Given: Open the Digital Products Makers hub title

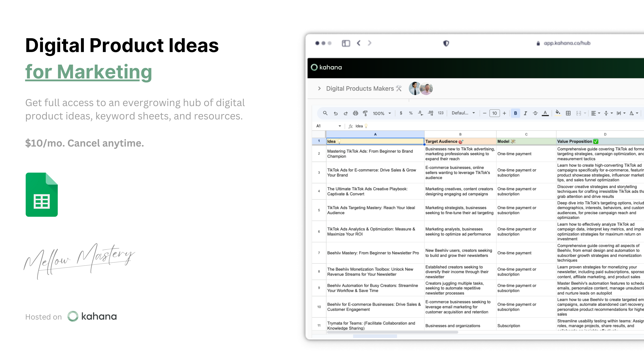Looking at the screenshot, I should [364, 88].
